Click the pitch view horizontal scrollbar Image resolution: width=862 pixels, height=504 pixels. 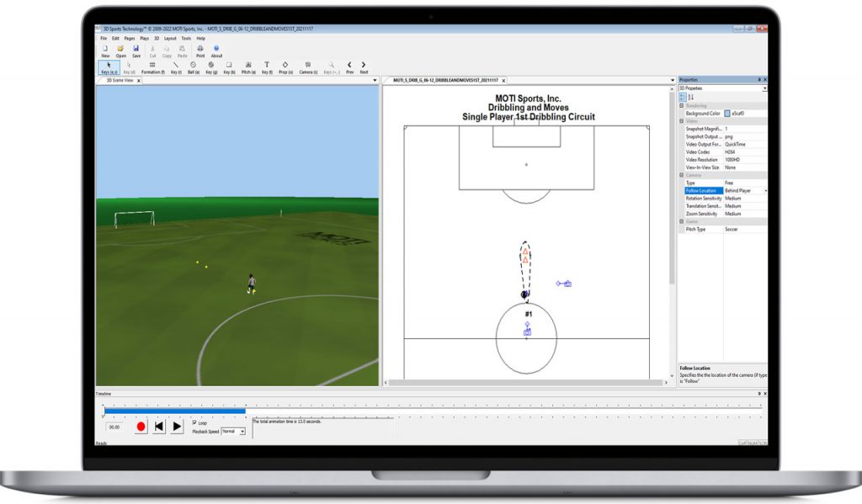click(525, 383)
